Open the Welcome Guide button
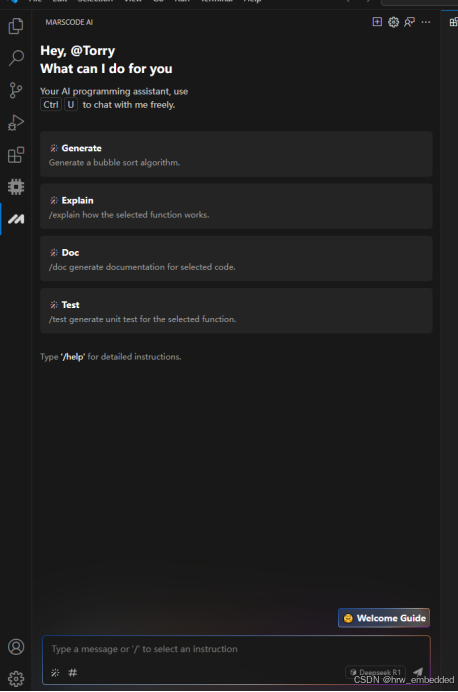The width and height of the screenshot is (458, 692). [x=384, y=618]
